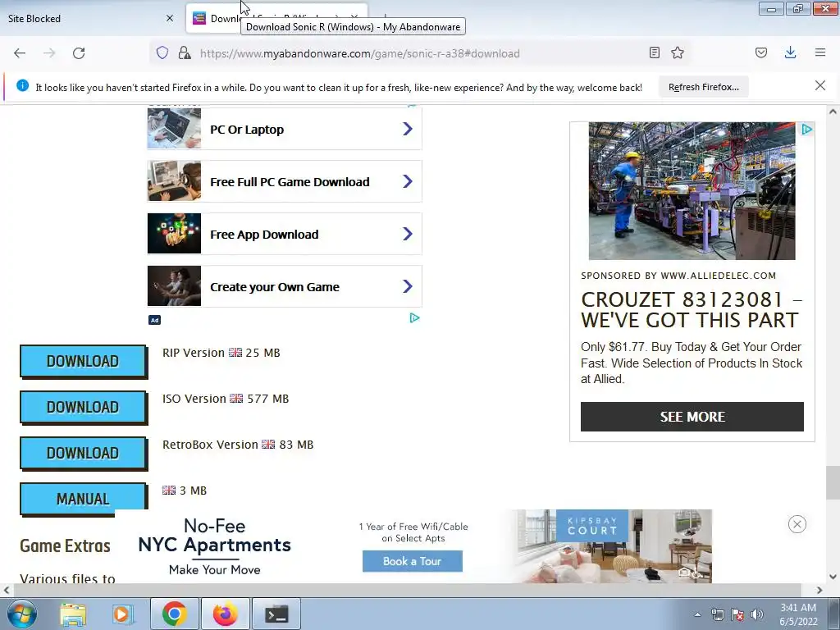840x630 pixels.
Task: Open PC Or Laptop ad link
Action: coord(285,129)
